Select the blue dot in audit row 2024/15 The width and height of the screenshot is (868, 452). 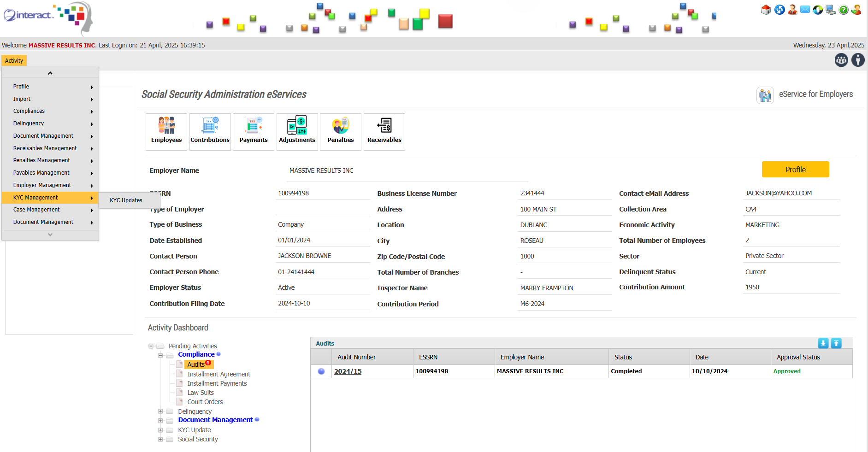tap(321, 371)
